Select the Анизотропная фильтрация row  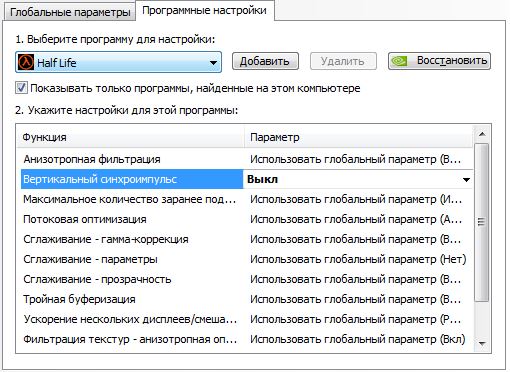click(x=247, y=159)
